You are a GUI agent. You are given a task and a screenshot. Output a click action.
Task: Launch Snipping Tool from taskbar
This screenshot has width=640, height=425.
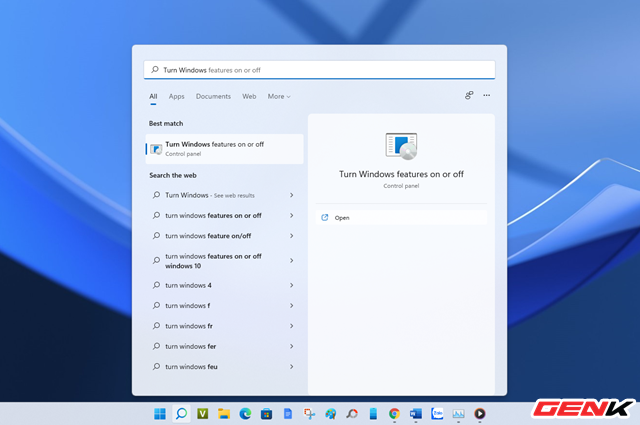pos(309,414)
